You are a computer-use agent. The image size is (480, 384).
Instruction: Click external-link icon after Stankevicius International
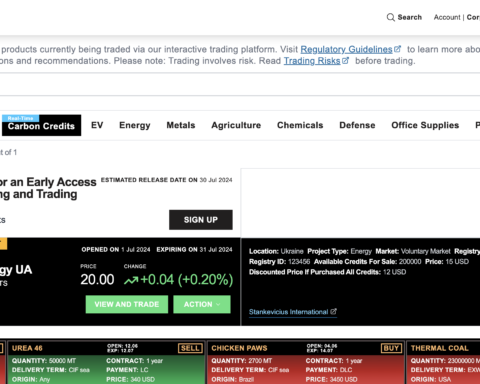click(x=333, y=311)
